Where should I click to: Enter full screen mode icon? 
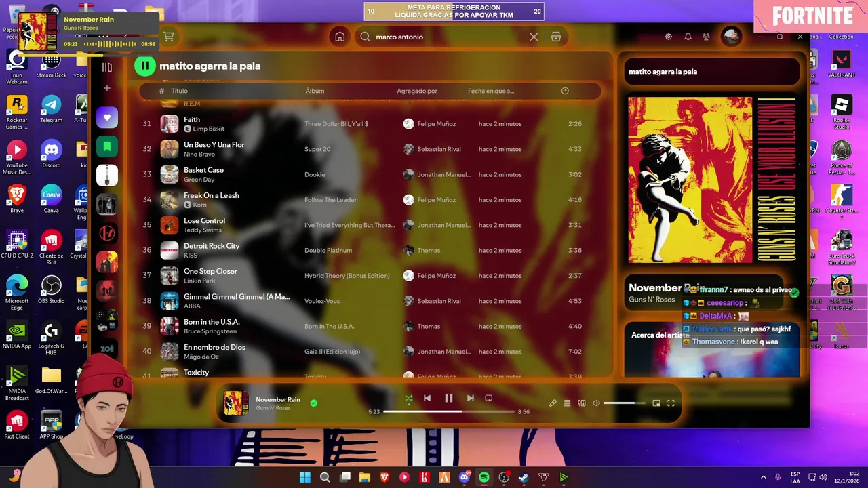click(671, 403)
